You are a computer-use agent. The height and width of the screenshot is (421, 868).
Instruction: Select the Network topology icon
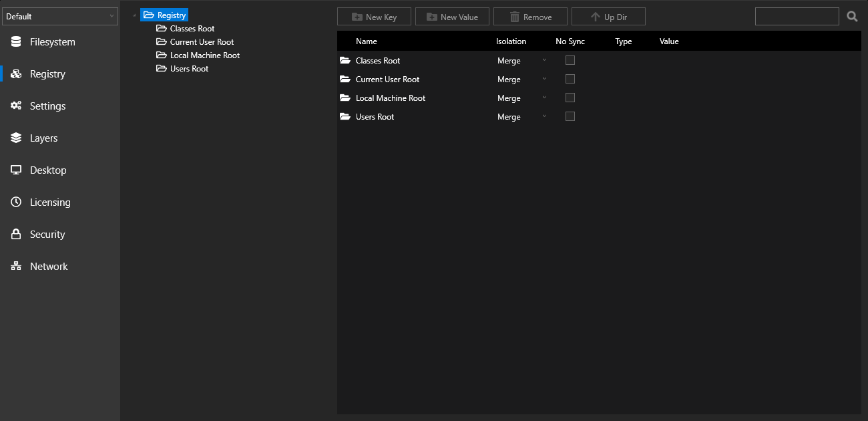(16, 267)
